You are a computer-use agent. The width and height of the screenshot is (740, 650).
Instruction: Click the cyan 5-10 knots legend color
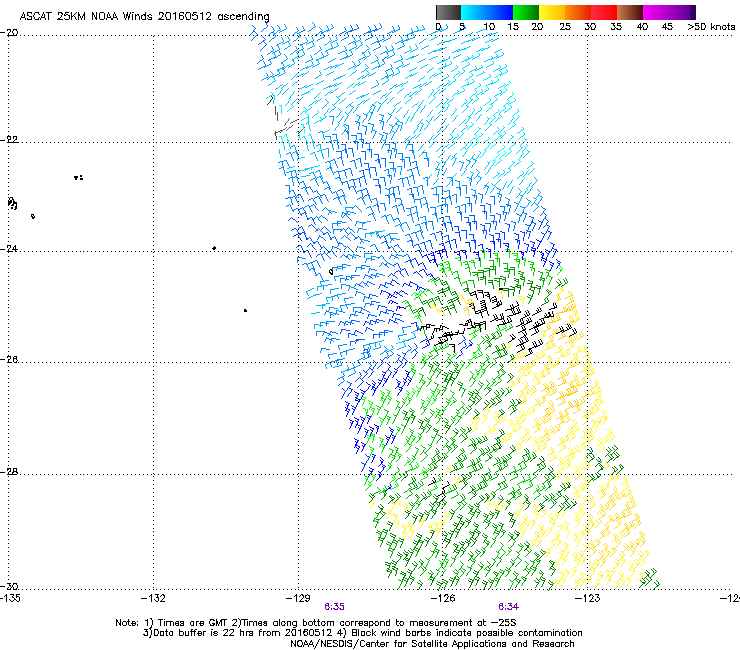473,12
